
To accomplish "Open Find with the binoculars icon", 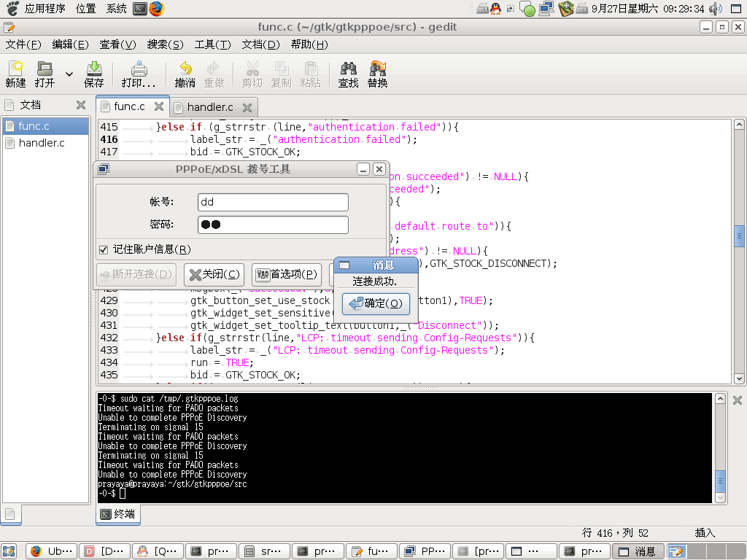I will pyautogui.click(x=348, y=74).
